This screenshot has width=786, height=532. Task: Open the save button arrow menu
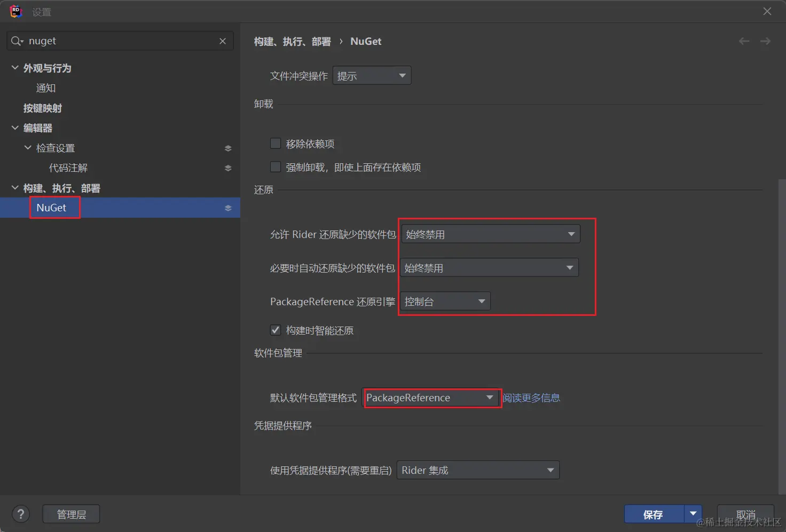coord(693,514)
